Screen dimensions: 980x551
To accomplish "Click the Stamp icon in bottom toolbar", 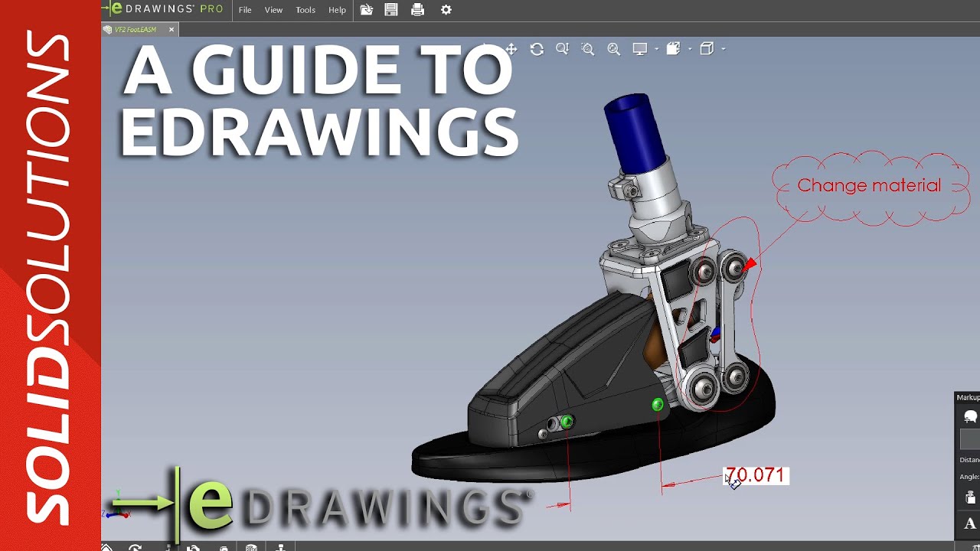I will [x=281, y=547].
